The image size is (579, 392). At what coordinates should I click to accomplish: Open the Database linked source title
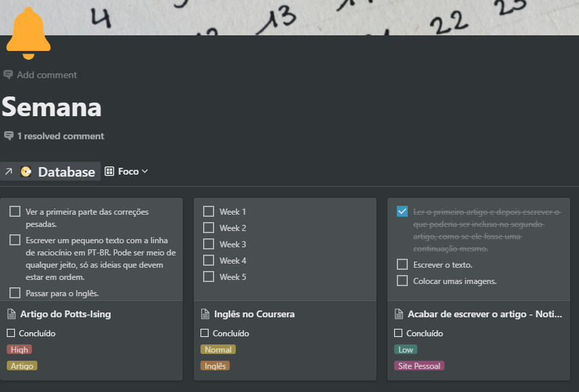66,172
